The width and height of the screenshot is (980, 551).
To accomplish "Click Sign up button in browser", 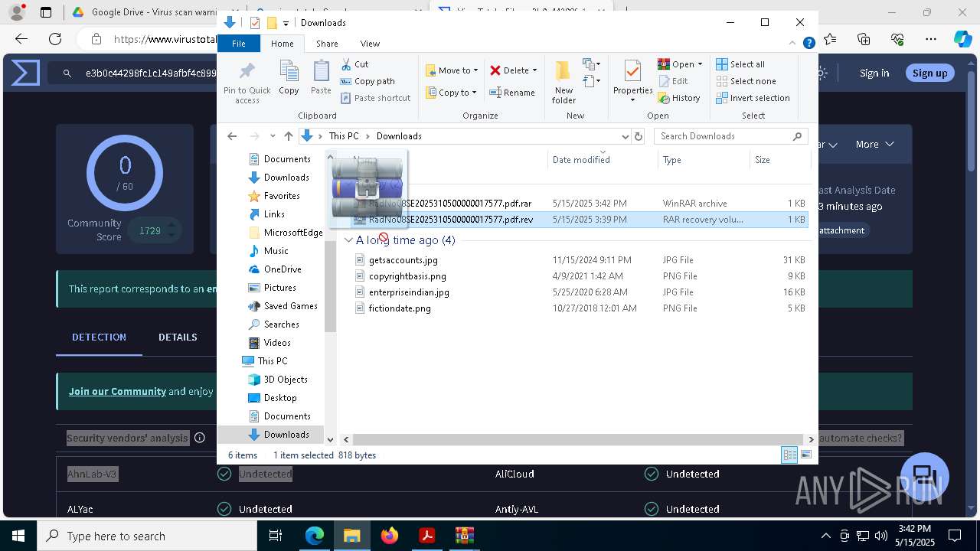I will [929, 73].
